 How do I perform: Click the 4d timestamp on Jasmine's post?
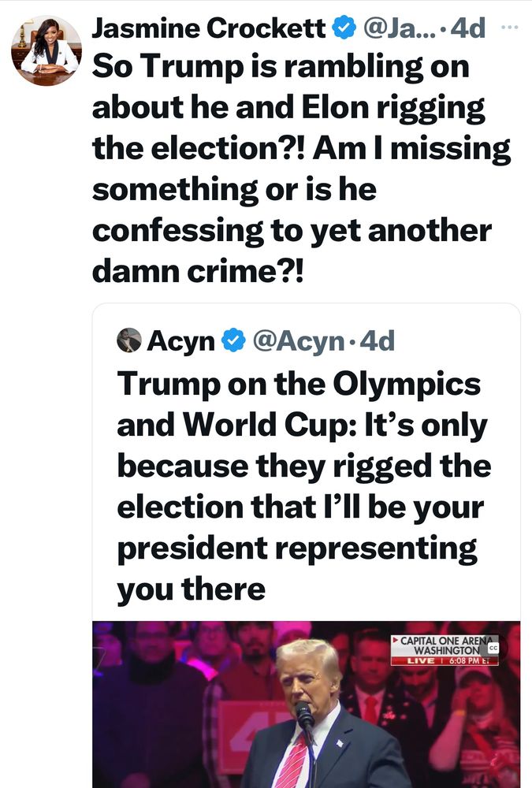click(468, 29)
